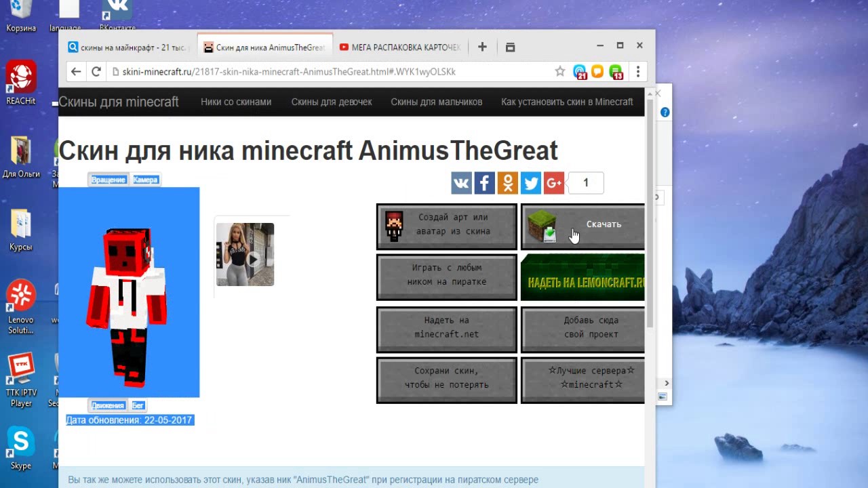Open Скины для девочек menu item
The image size is (868, 488).
[x=332, y=102]
